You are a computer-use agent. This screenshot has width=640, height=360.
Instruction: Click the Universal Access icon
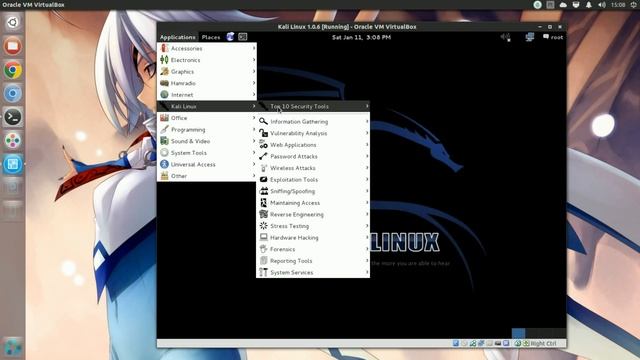pyautogui.click(x=164, y=164)
